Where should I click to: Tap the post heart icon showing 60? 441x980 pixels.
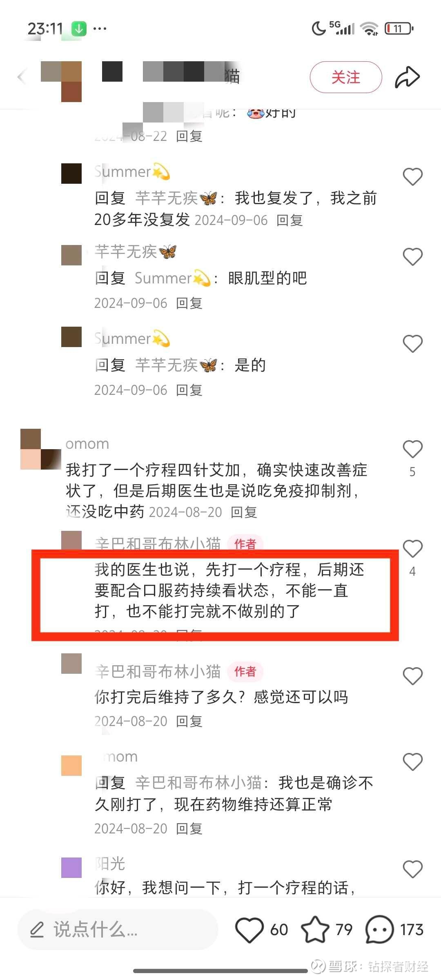(x=249, y=930)
